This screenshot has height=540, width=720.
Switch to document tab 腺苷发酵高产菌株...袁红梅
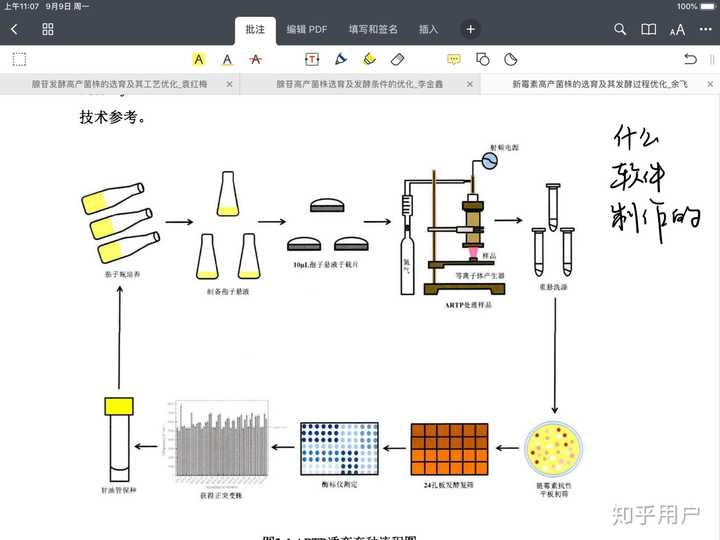pos(119,84)
